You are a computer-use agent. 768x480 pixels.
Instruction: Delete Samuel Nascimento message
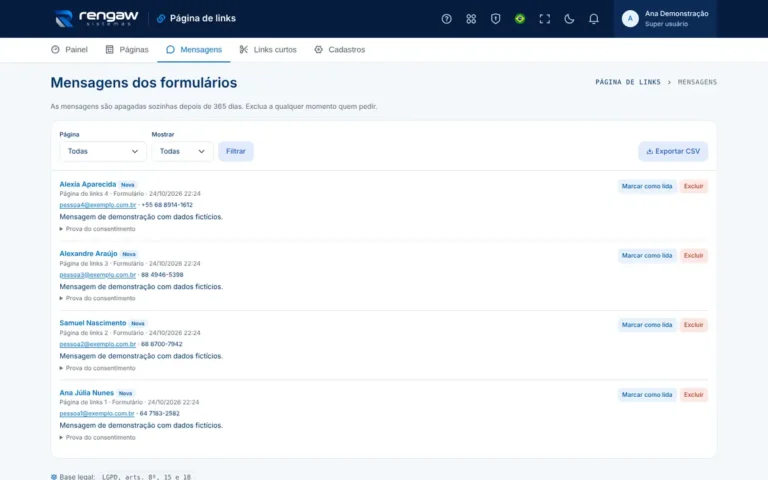tap(694, 325)
